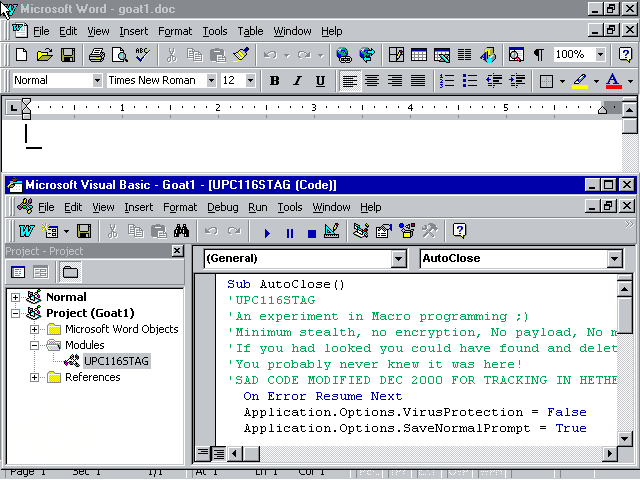Select Format Painter brush icon
Viewport: 640px width, 480px height.
pos(241,55)
